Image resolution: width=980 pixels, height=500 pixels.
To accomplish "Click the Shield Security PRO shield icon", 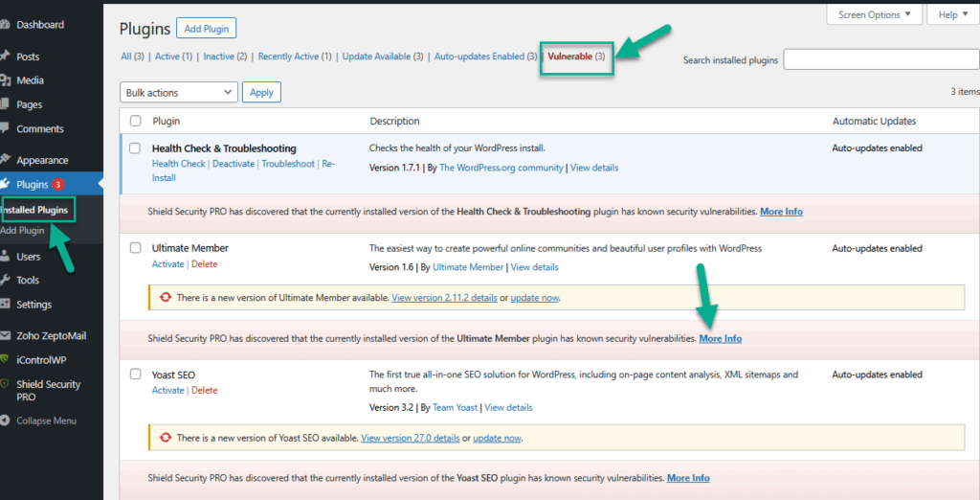I will [x=5, y=384].
